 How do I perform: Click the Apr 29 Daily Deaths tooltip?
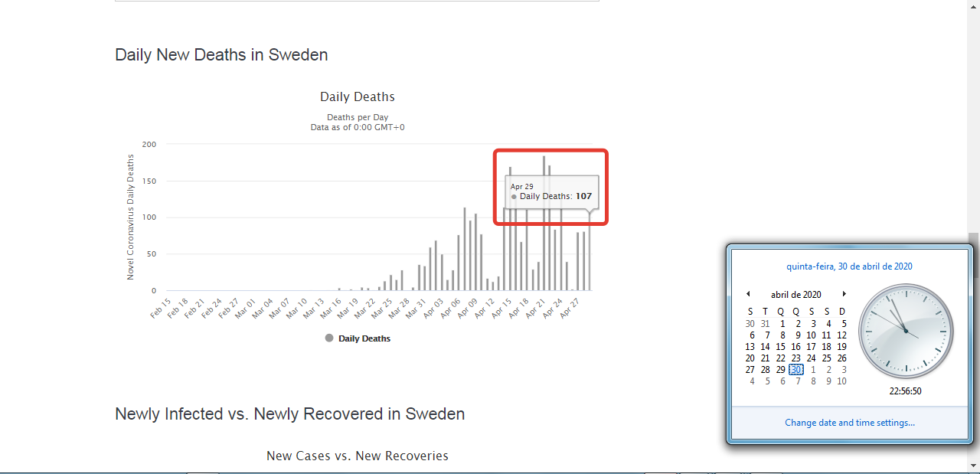(550, 191)
